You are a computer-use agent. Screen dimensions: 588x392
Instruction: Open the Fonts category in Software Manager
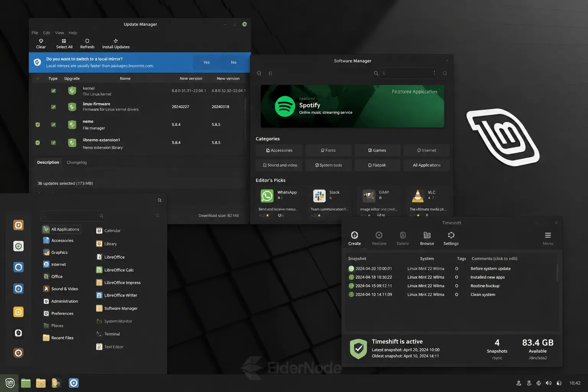coord(328,150)
